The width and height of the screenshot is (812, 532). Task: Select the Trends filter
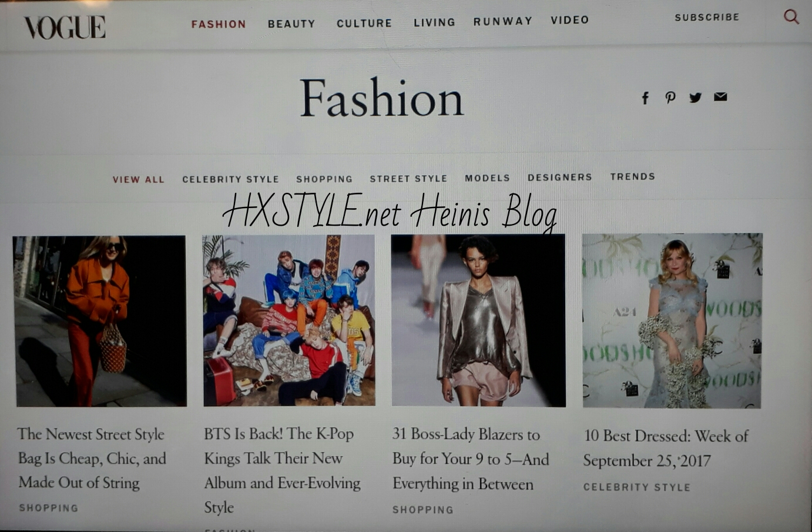[632, 176]
